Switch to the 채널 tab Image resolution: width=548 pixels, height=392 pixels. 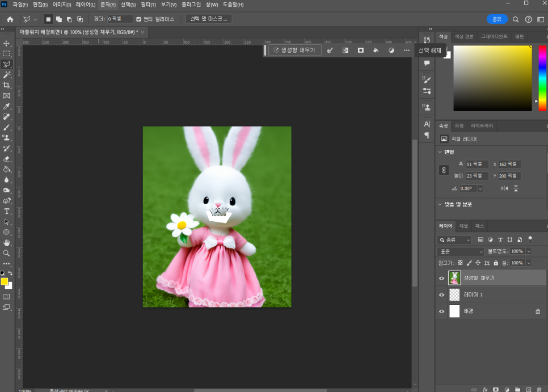pos(463,226)
